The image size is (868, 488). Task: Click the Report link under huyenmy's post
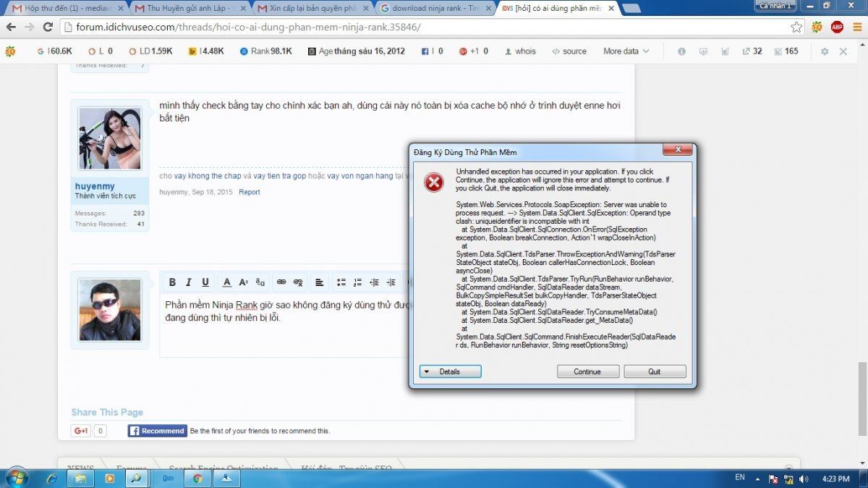click(x=250, y=192)
